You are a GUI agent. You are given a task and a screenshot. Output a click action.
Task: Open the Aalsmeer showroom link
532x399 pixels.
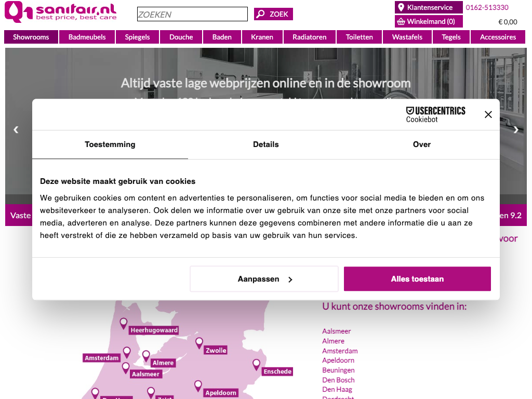(336, 331)
